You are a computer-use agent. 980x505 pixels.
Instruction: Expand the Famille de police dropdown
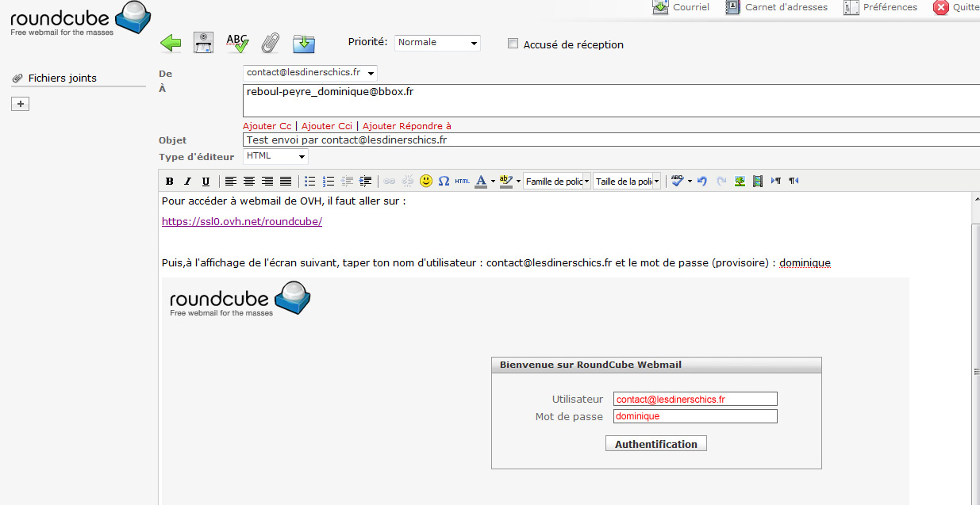tap(557, 182)
